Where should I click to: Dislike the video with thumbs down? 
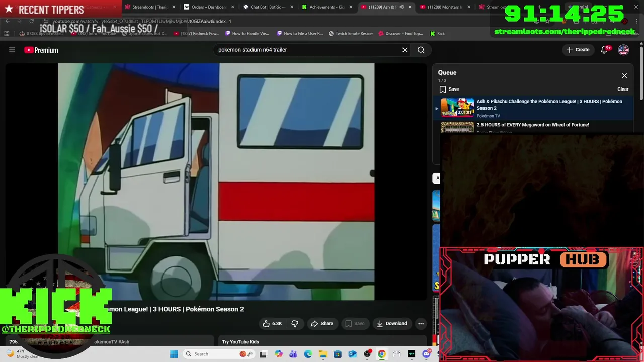point(295,324)
